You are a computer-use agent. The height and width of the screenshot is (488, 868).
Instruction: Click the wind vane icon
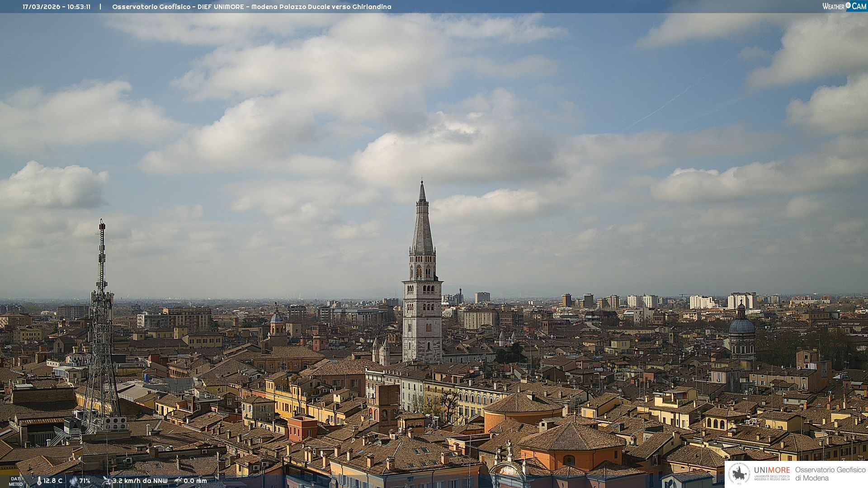pyautogui.click(x=107, y=481)
